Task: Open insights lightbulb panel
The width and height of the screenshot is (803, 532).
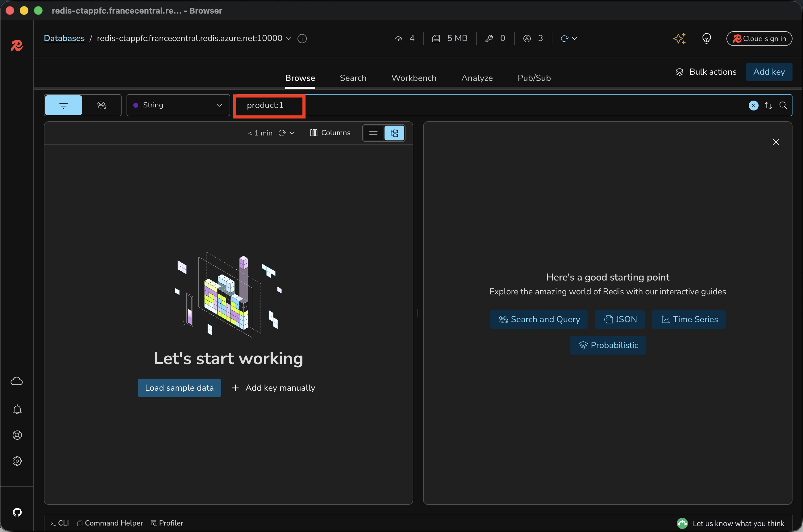Action: (x=707, y=38)
